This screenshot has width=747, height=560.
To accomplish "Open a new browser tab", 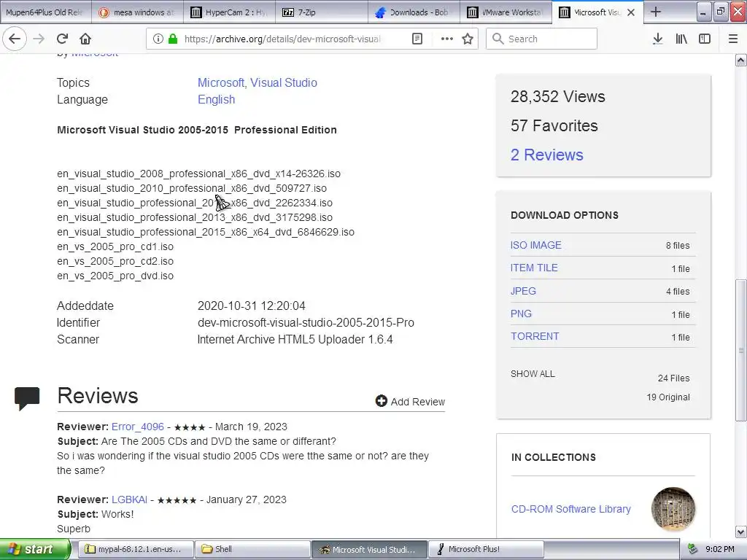I will tap(656, 12).
